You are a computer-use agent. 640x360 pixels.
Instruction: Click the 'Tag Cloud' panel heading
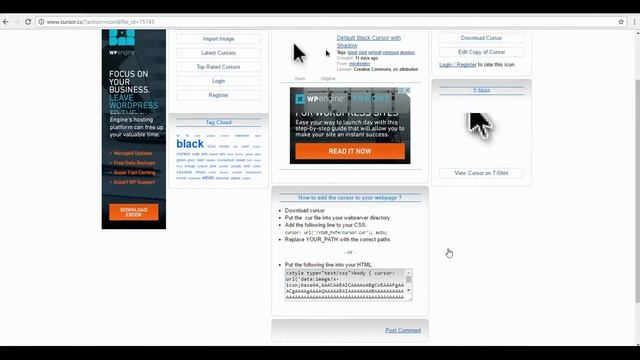pyautogui.click(x=218, y=122)
